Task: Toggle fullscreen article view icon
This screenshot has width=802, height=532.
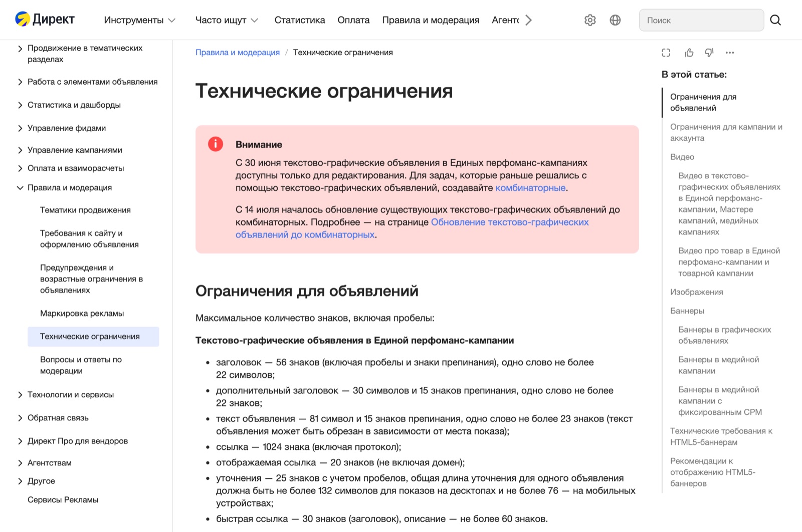Action: click(x=666, y=53)
